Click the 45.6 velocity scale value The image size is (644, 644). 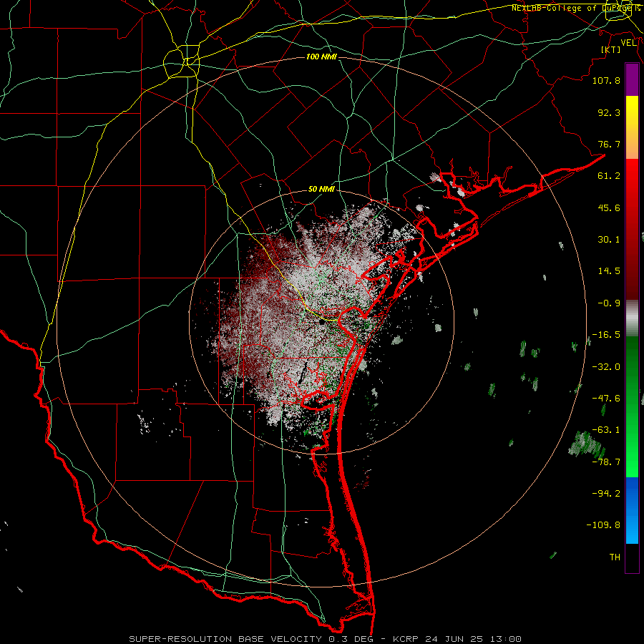tap(609, 208)
